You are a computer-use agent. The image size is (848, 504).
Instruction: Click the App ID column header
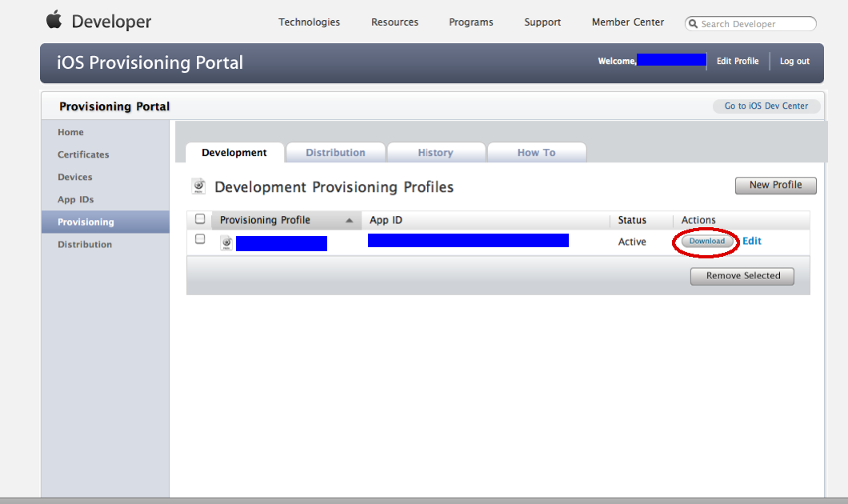pos(386,220)
